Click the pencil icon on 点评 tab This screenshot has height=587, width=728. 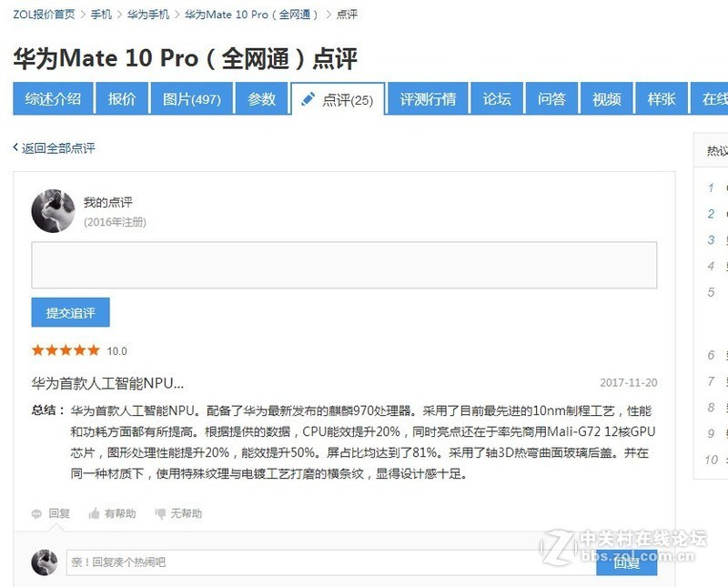[308, 99]
